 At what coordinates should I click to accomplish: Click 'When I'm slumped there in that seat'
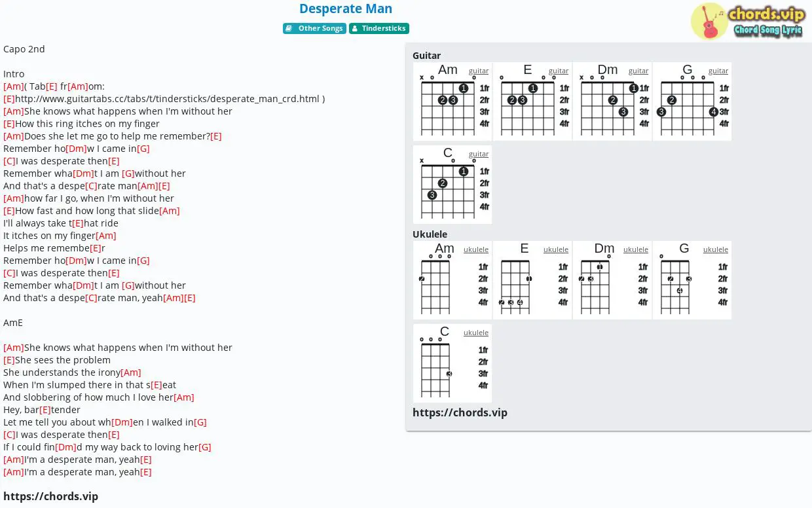pyautogui.click(x=90, y=385)
